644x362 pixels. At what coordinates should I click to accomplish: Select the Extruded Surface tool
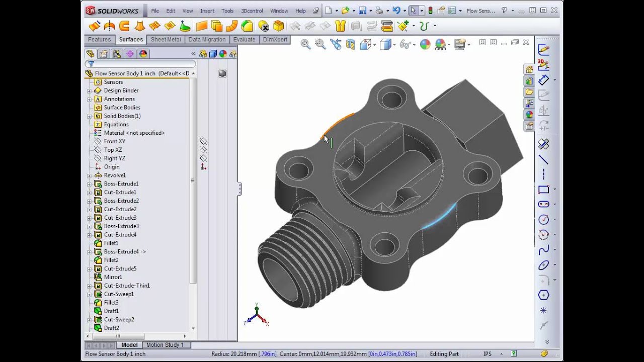[94, 26]
